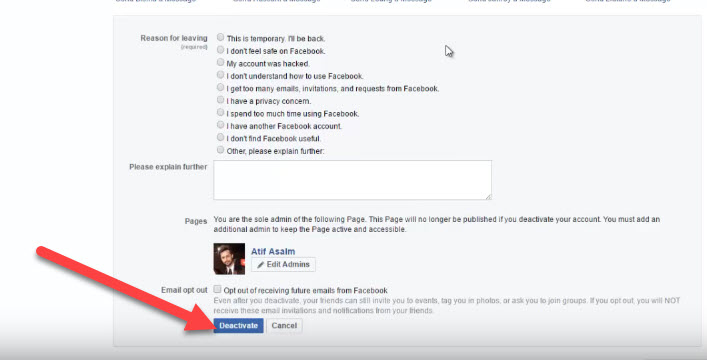The height and width of the screenshot is (360, 707).
Task: Click the 'Email opt out' label
Action: click(x=184, y=290)
